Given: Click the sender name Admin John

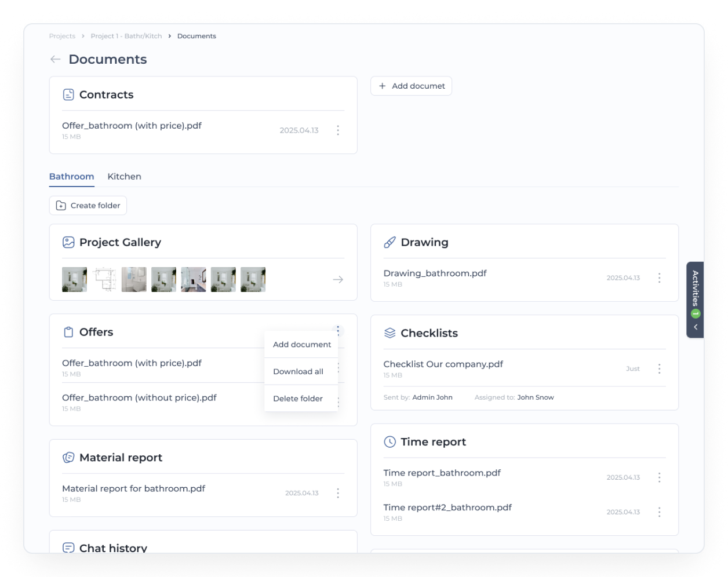Looking at the screenshot, I should 432,397.
